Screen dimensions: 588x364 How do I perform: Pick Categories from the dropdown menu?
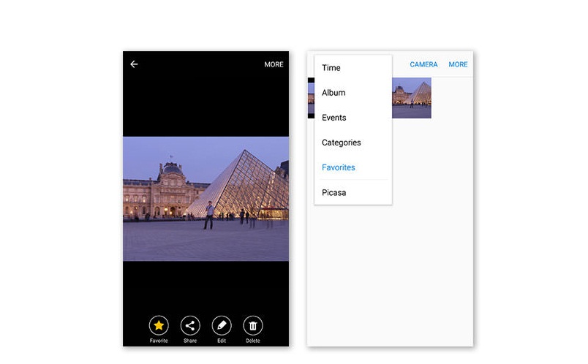[x=341, y=143]
